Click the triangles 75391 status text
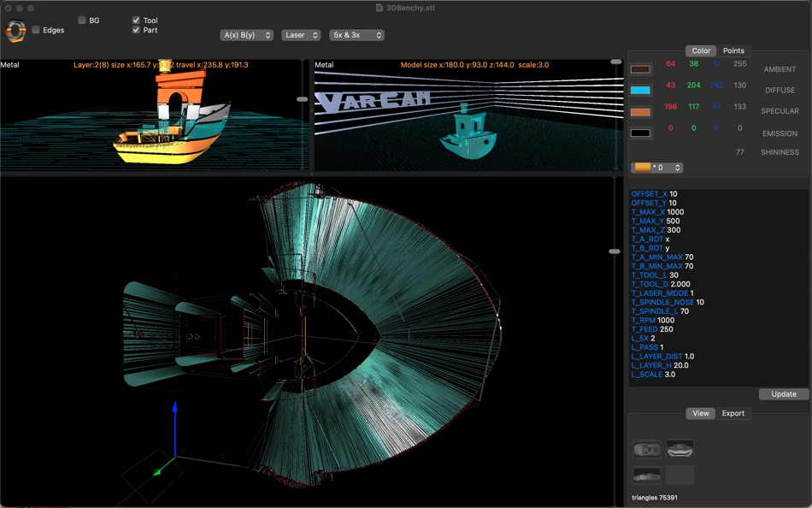812x508 pixels. (x=655, y=498)
